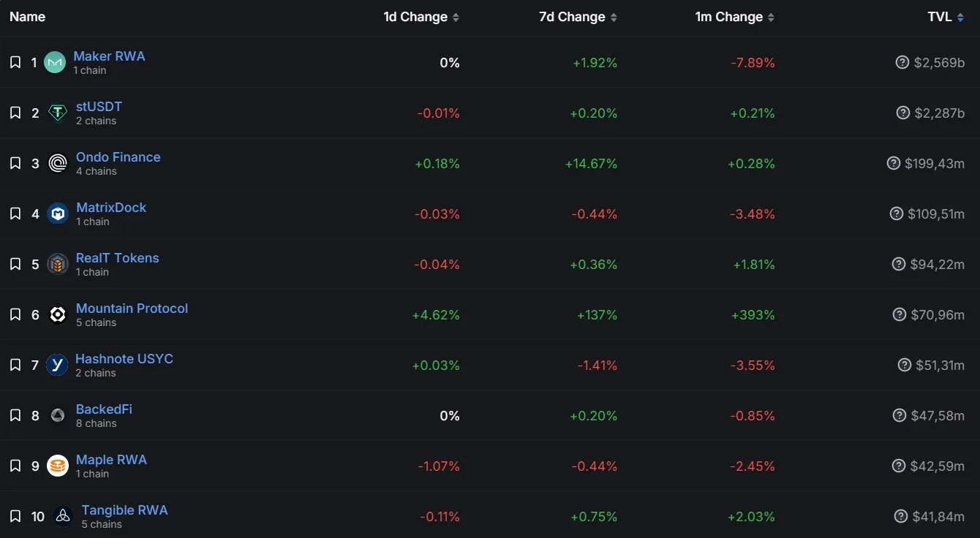
Task: Click help icon beside $42,59m TVL
Action: point(900,466)
